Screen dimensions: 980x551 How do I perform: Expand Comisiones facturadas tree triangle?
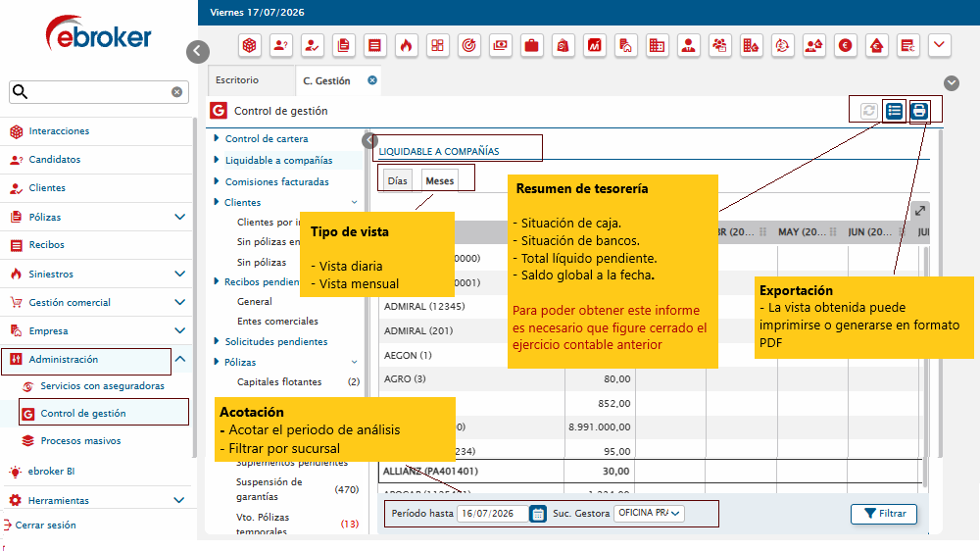(x=217, y=181)
